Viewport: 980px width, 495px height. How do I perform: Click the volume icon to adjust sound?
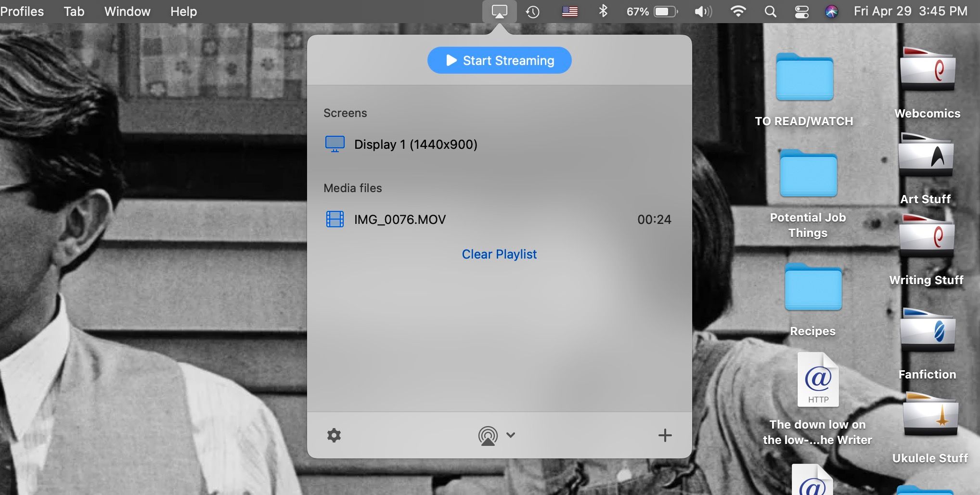point(703,11)
